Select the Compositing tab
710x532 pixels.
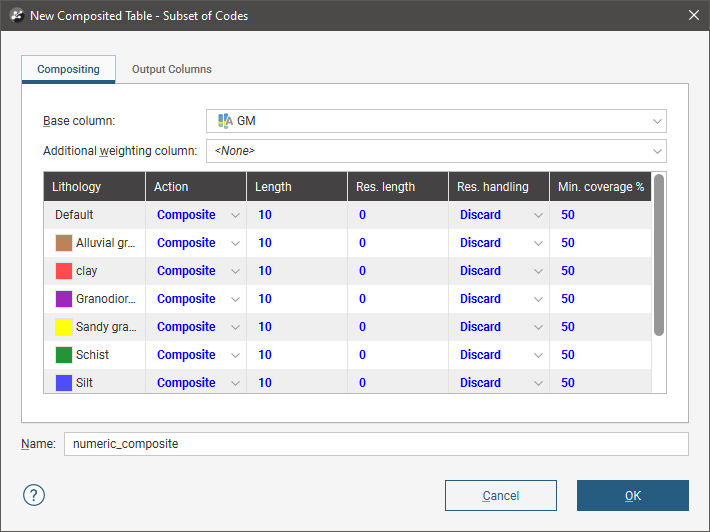68,69
